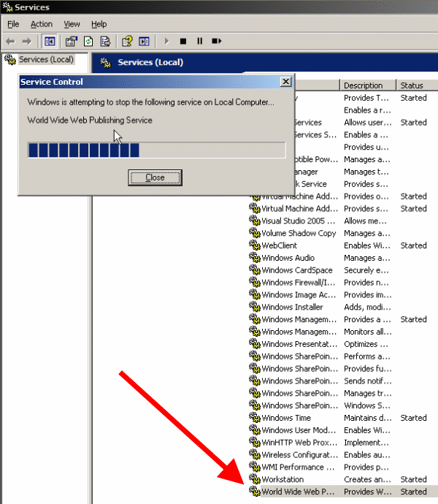Click the World Wide Web service gear icon
The width and height of the screenshot is (438, 504).
(255, 491)
